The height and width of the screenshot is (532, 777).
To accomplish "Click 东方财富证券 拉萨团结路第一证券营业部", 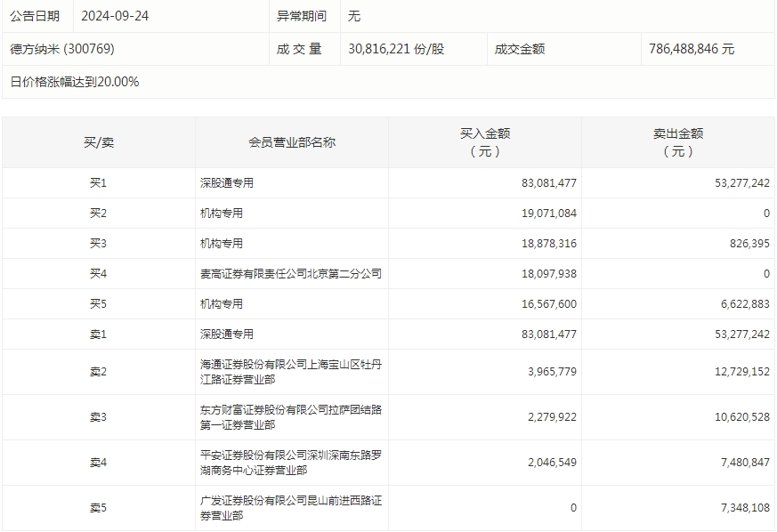I will point(291,417).
